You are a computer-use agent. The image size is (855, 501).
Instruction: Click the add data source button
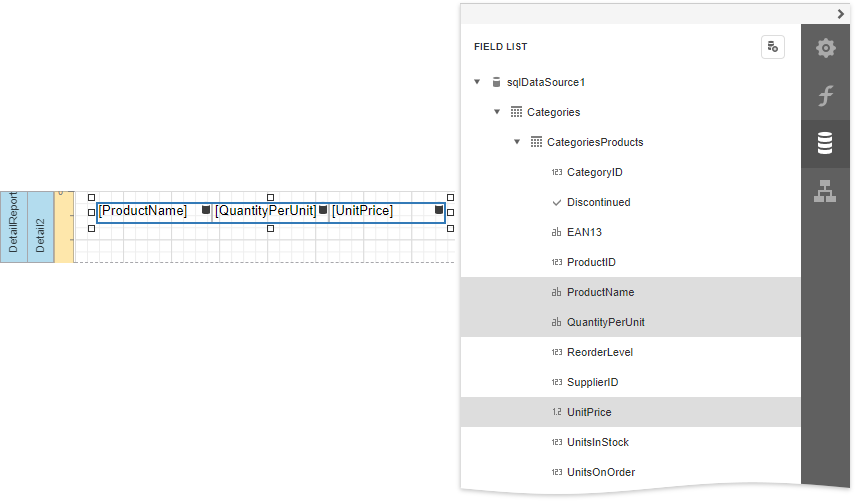tap(772, 47)
